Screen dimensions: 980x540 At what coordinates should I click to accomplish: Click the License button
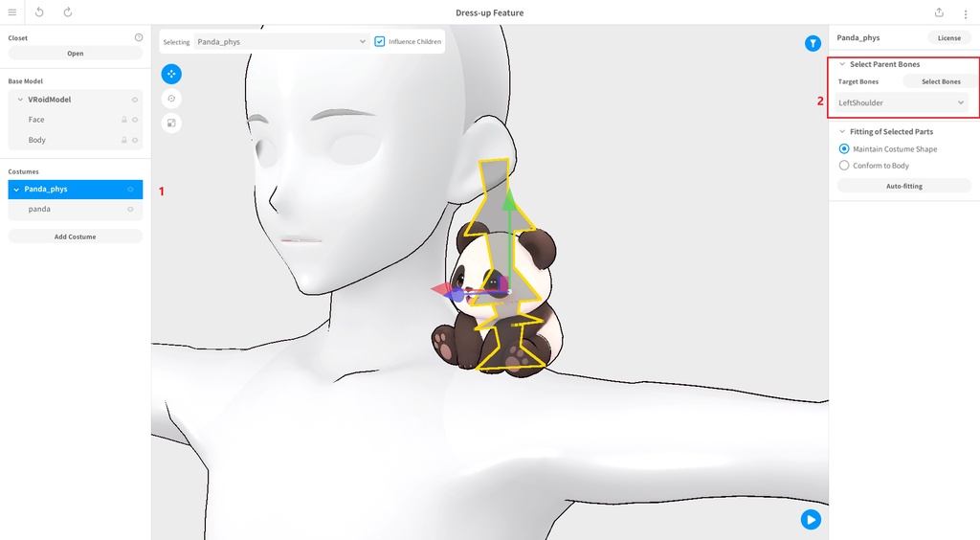click(x=948, y=37)
